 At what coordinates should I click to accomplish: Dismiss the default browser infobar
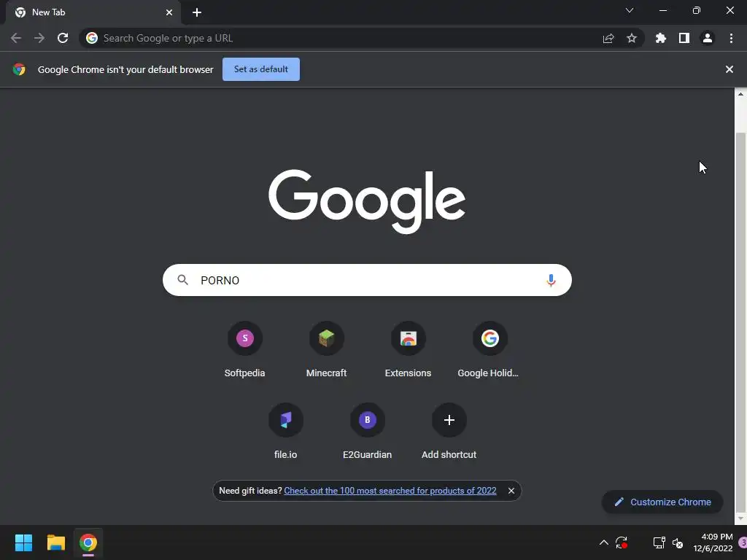(x=729, y=69)
